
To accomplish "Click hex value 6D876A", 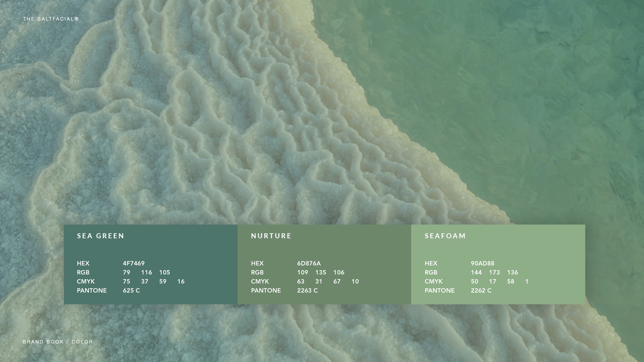I will click(309, 263).
